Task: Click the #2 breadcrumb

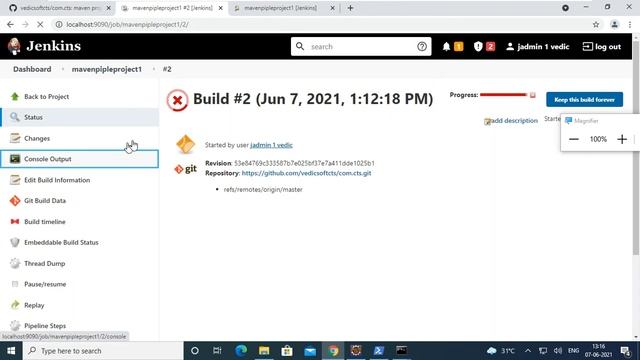Action: point(167,69)
